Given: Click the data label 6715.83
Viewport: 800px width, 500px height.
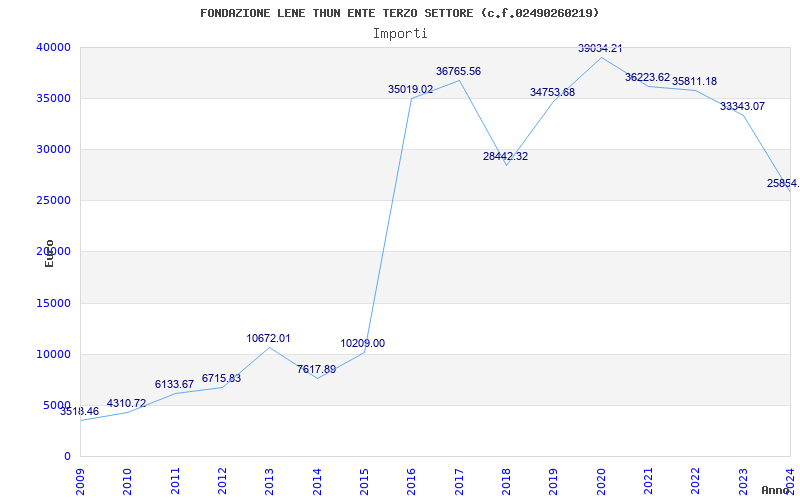Looking at the screenshot, I should (221, 379).
